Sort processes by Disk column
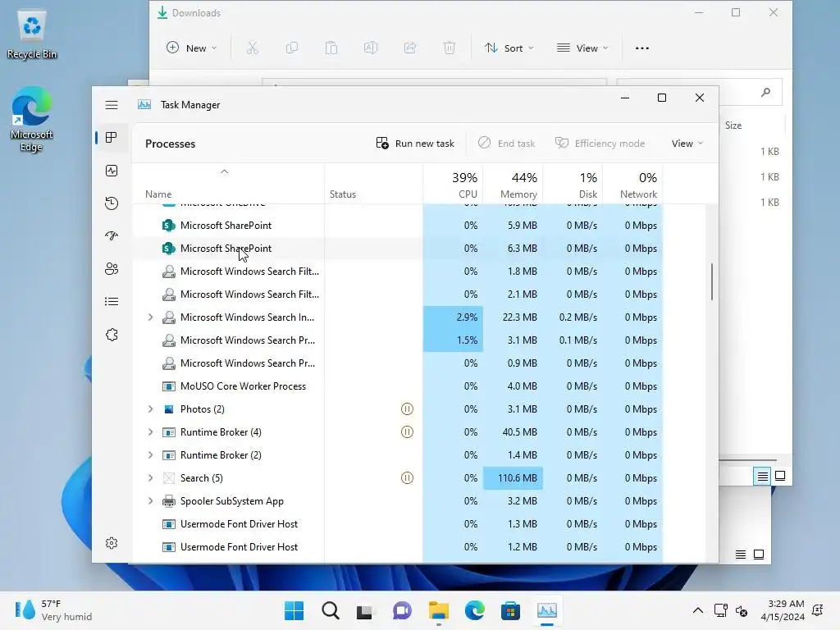 click(x=573, y=184)
